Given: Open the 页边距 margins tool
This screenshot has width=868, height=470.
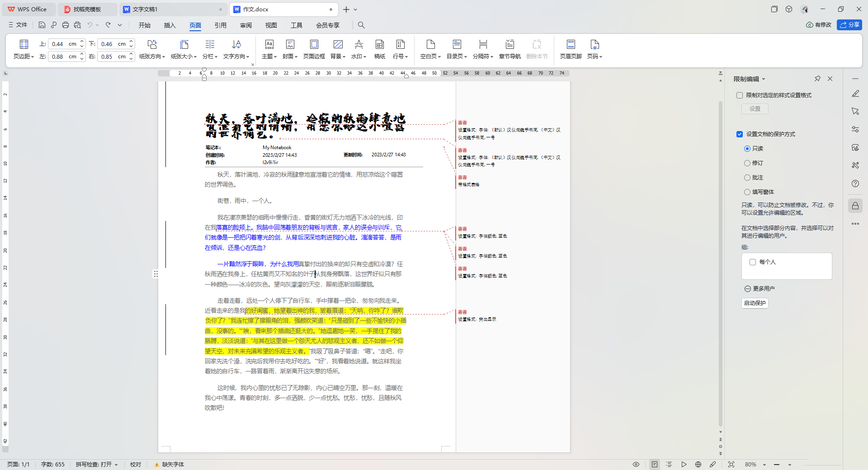Looking at the screenshot, I should pyautogui.click(x=24, y=49).
